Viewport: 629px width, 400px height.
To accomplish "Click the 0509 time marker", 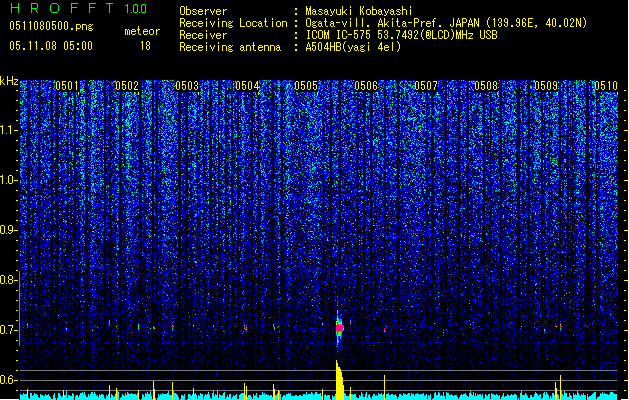I will pos(546,86).
